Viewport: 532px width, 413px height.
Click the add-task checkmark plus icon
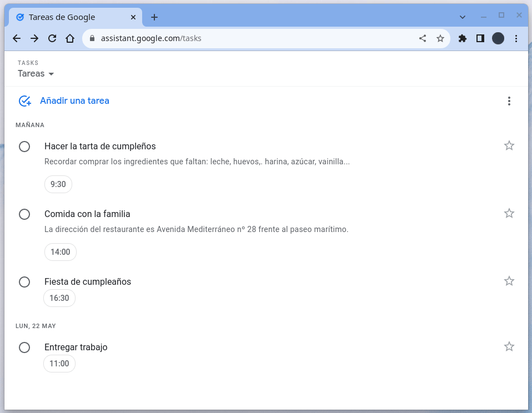25,100
